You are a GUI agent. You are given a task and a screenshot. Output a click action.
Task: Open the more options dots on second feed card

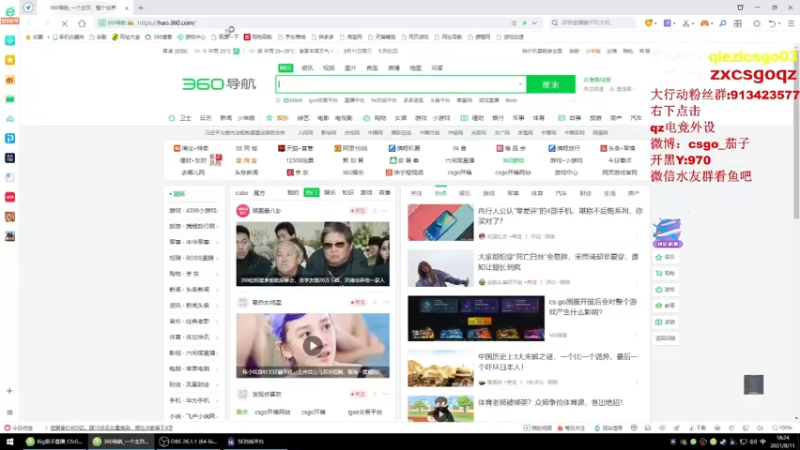click(x=385, y=303)
